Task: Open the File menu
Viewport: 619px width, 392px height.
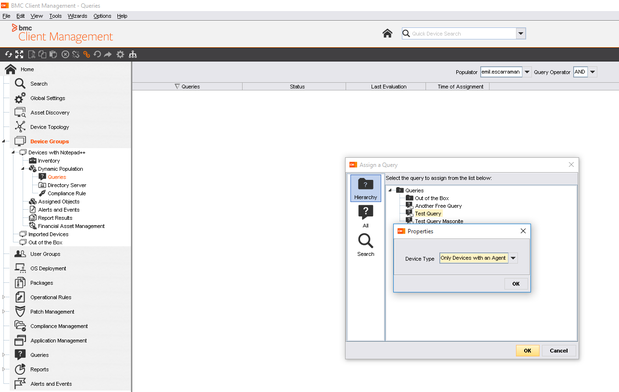Action: [x=6, y=16]
